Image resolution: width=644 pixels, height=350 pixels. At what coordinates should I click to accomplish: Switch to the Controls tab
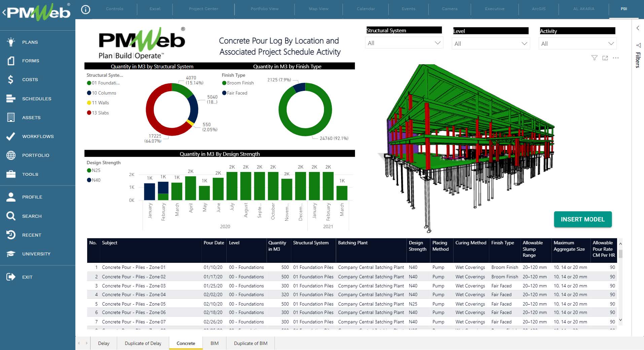(x=114, y=9)
